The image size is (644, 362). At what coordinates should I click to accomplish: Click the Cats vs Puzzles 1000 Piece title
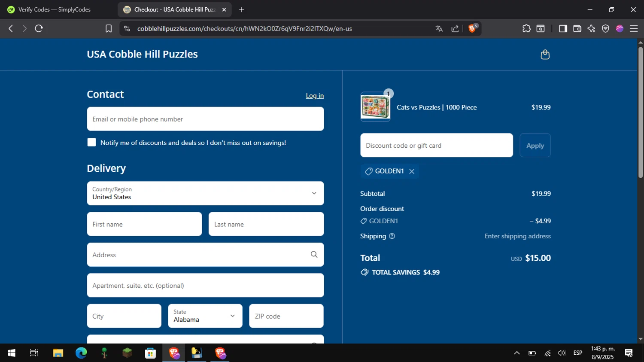pyautogui.click(x=437, y=107)
